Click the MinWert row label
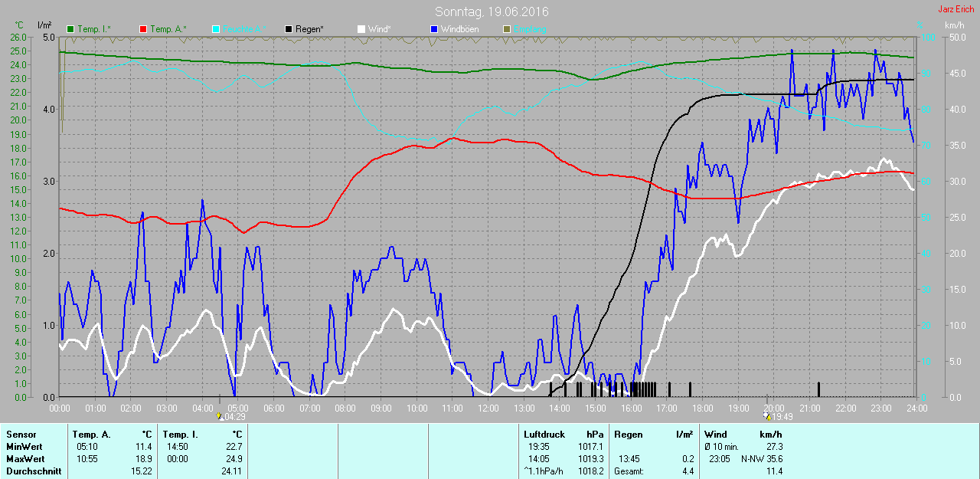The image size is (980, 479). coord(24,447)
